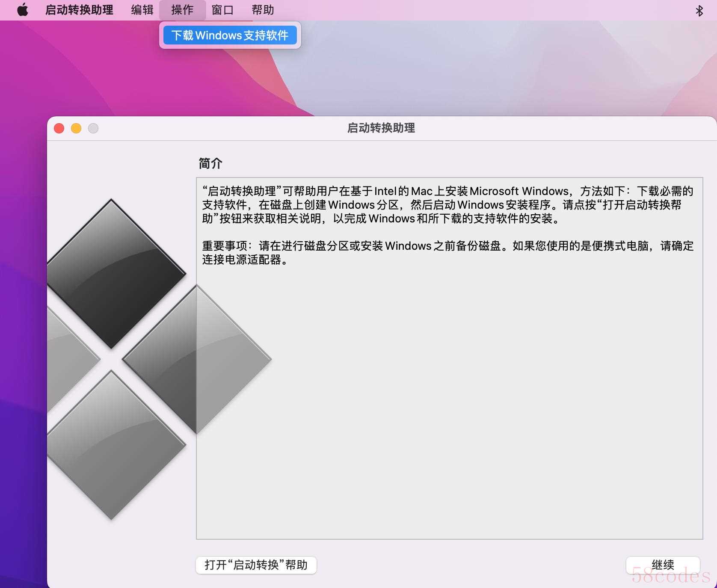Click the 启动转换助理 window title

tap(381, 128)
